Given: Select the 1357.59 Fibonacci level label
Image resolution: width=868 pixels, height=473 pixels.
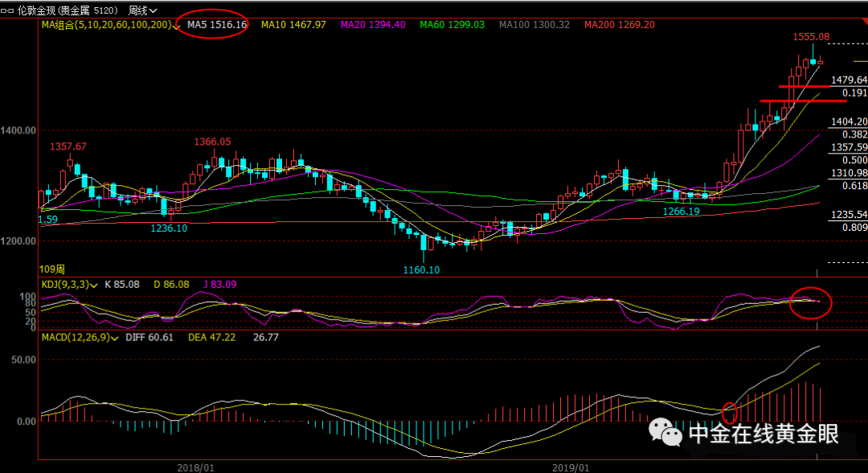Looking at the screenshot, I should [x=850, y=147].
